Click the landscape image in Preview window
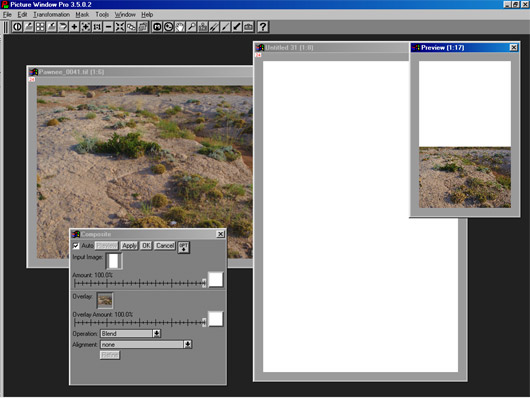Image resolution: width=530 pixels, height=398 pixels. point(465,178)
